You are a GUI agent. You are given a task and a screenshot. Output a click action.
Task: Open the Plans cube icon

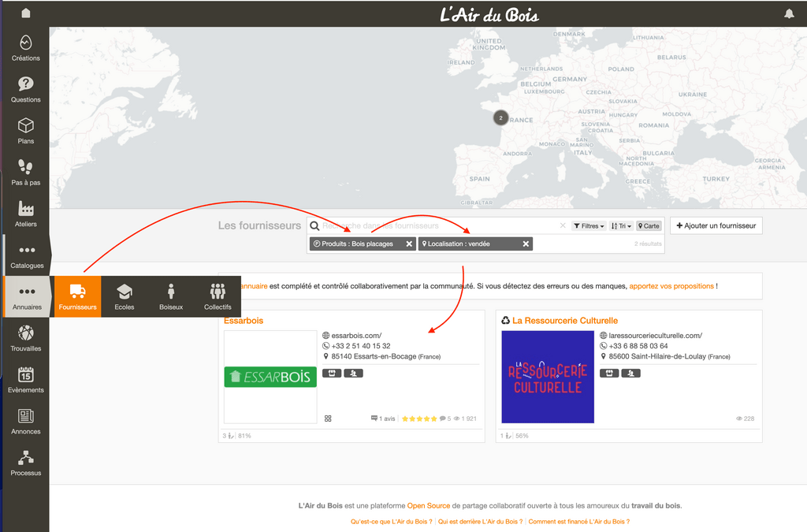tap(25, 131)
